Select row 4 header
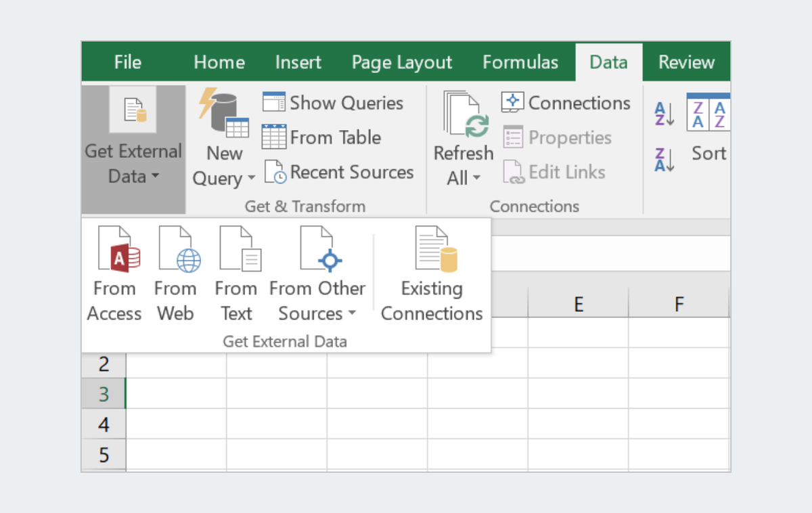Viewport: 812px width, 513px height. pyautogui.click(x=104, y=424)
